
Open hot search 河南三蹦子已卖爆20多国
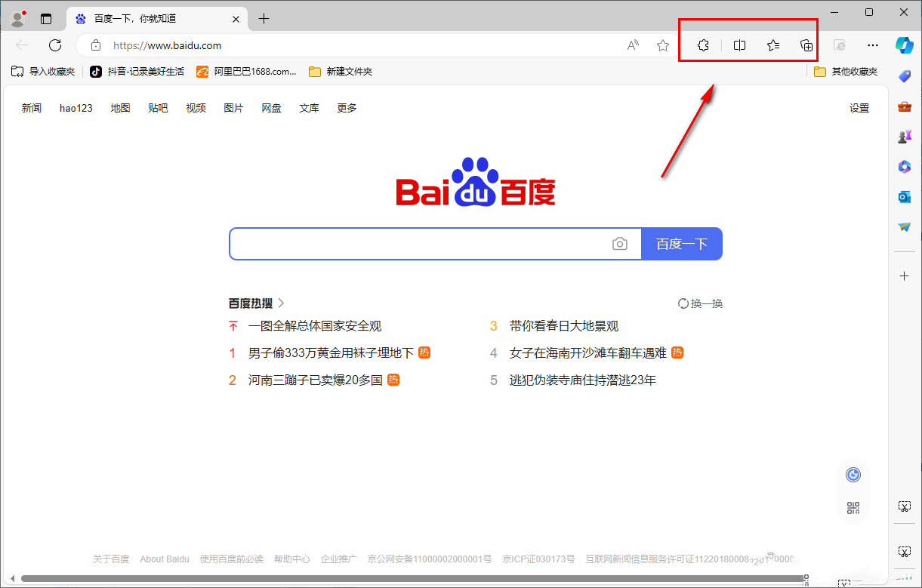[x=315, y=380]
